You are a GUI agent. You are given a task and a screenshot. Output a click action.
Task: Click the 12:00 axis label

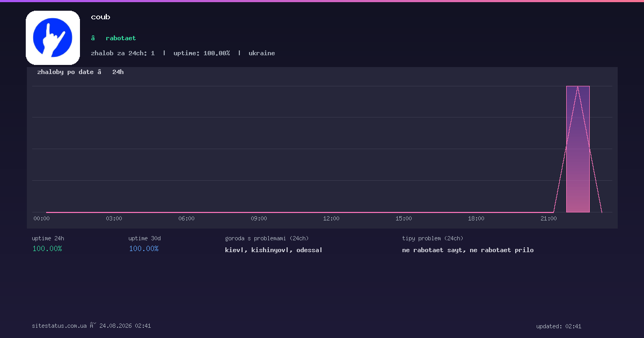coord(331,218)
